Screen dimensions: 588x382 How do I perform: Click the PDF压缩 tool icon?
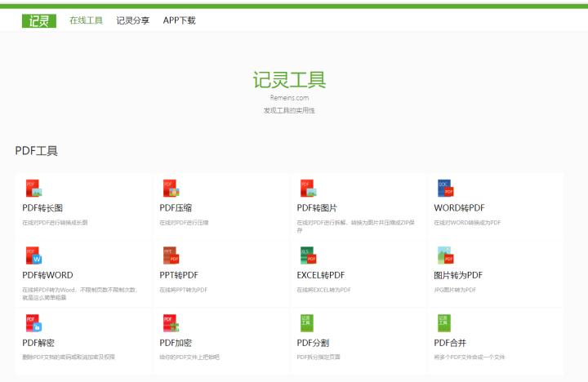(171, 189)
